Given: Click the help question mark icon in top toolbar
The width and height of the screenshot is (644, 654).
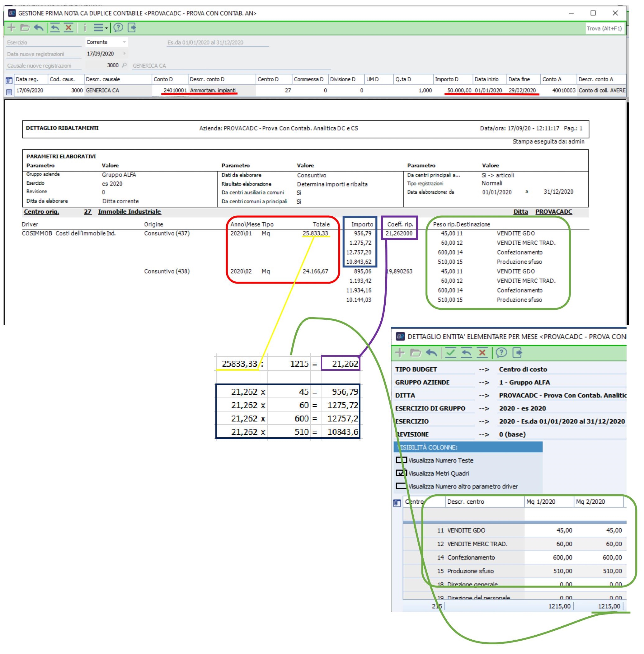Looking at the screenshot, I should pos(118,28).
